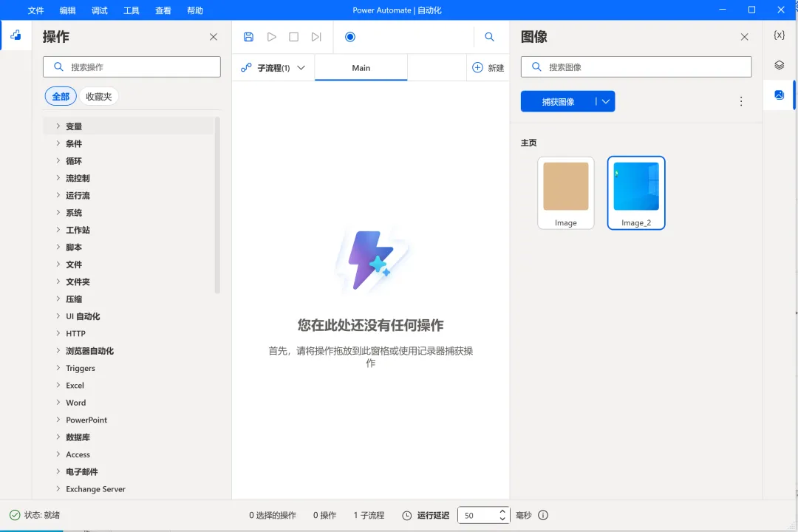Open the 捕获图像 dropdown arrow
The width and height of the screenshot is (798, 532).
tap(606, 101)
